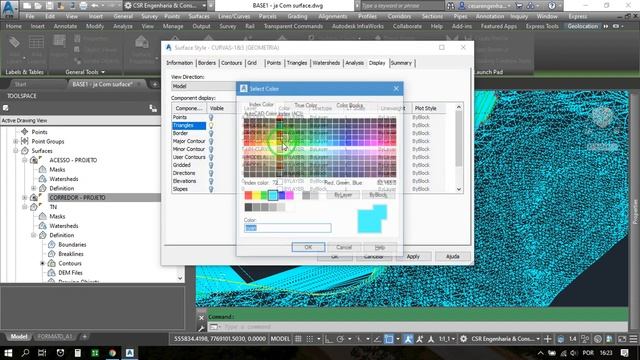The height and width of the screenshot is (360, 640).
Task: Expand the CORREDOR - PROJETO surface node
Action: tap(24, 198)
